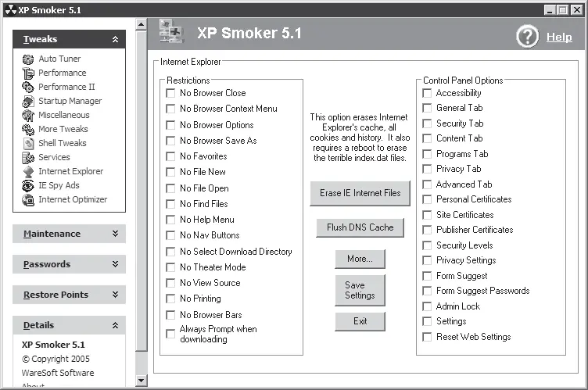588x390 pixels.
Task: Click the Auto Tuner gear icon
Action: [28, 59]
